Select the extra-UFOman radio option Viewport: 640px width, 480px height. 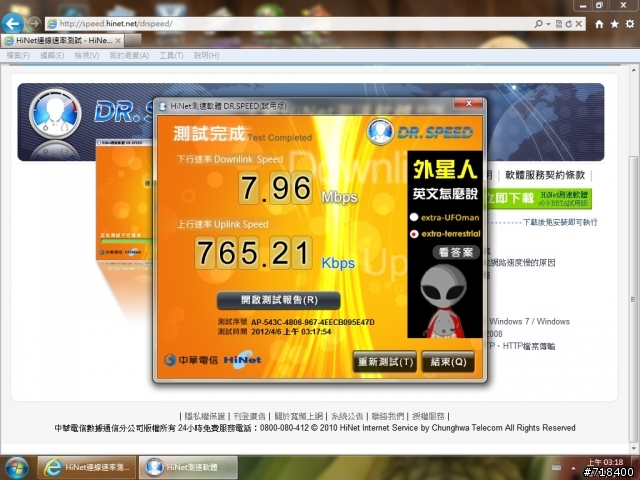coord(414,217)
